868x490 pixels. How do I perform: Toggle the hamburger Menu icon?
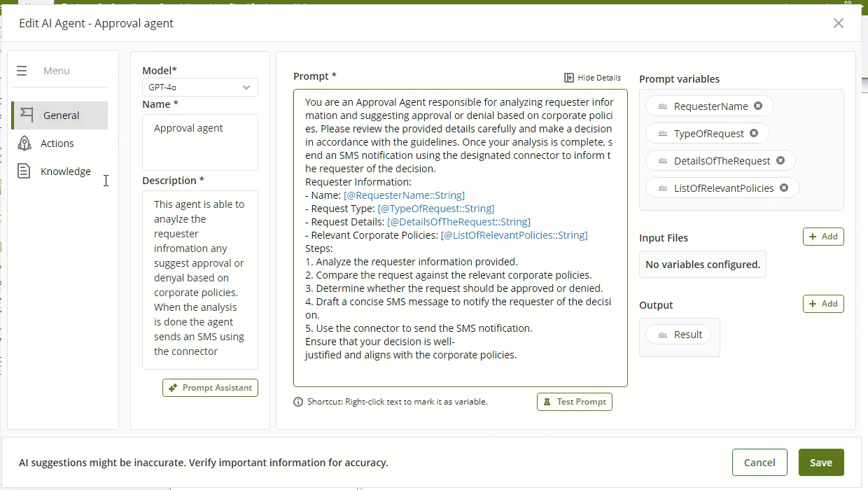point(22,71)
